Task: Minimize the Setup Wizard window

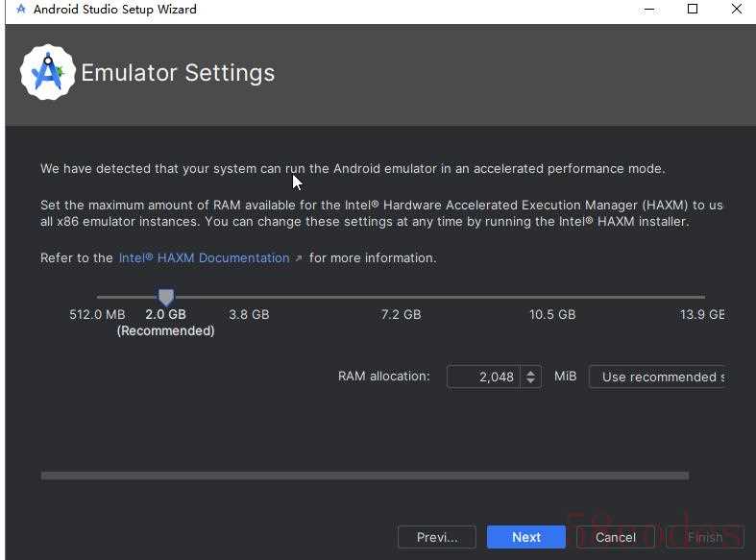Action: coord(649,10)
